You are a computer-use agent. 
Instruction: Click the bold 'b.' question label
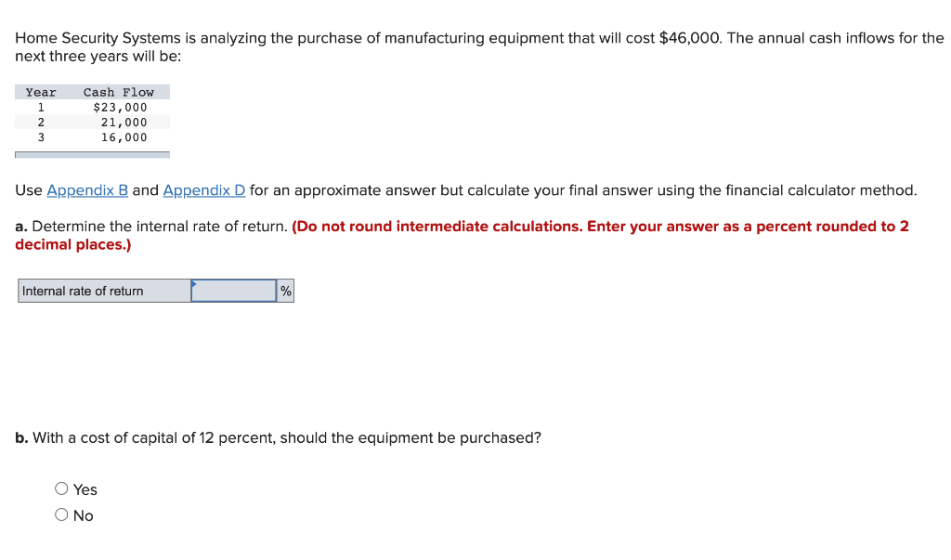click(x=22, y=438)
